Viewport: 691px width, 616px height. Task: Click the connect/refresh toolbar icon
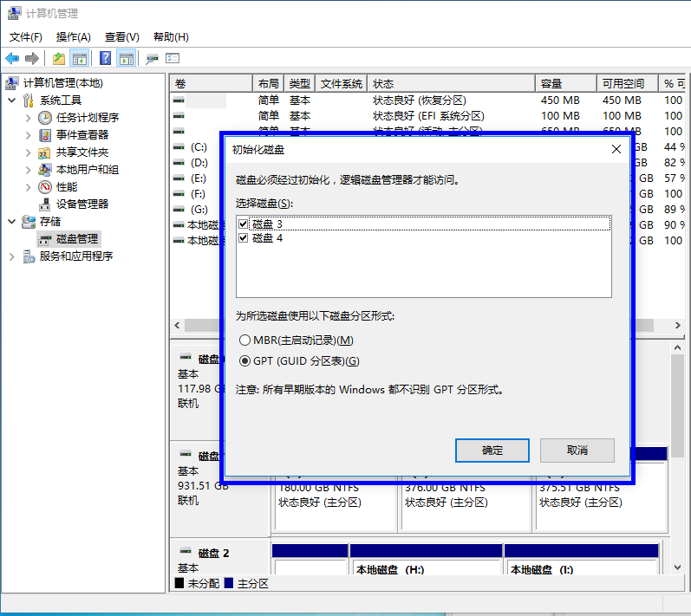click(152, 58)
